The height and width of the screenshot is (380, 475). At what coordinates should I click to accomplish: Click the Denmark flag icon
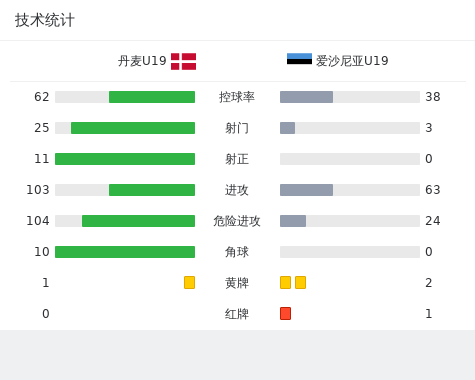pos(183,61)
